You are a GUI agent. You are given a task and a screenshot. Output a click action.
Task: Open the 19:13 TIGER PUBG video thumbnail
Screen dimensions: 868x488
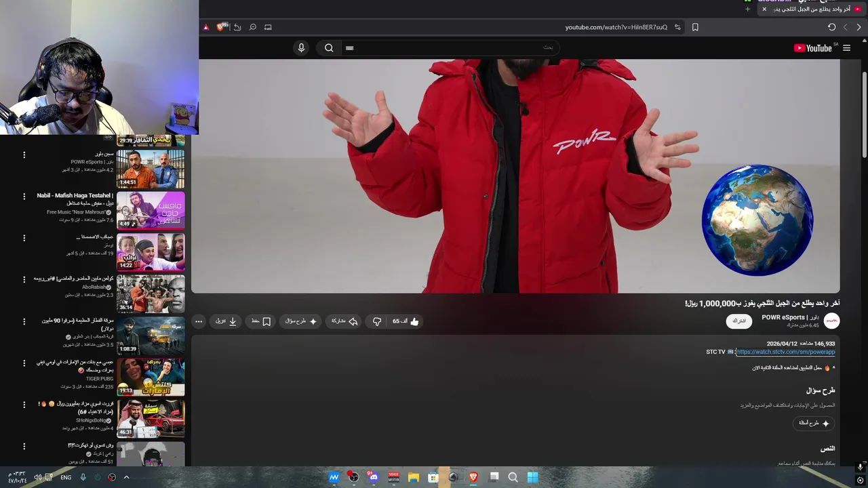(x=151, y=377)
